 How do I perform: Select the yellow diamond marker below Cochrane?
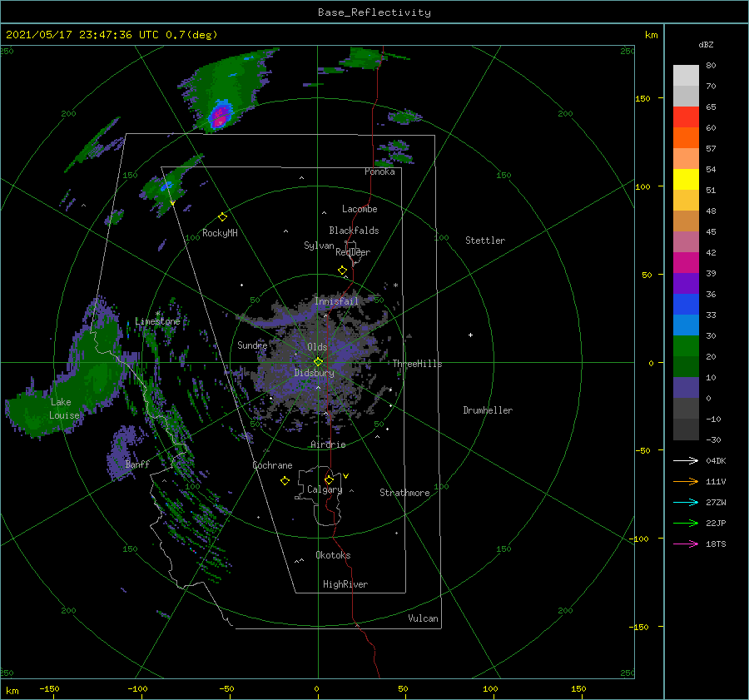pos(285,481)
